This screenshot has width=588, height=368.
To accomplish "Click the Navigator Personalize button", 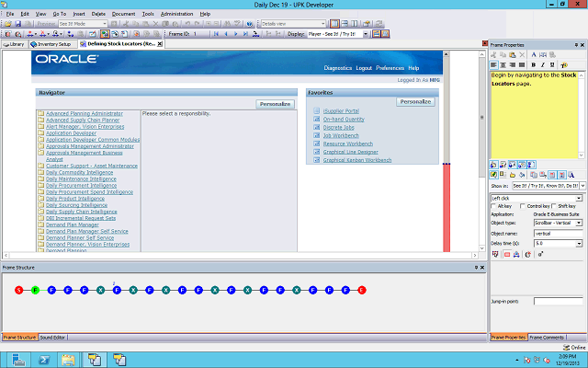I will (275, 104).
